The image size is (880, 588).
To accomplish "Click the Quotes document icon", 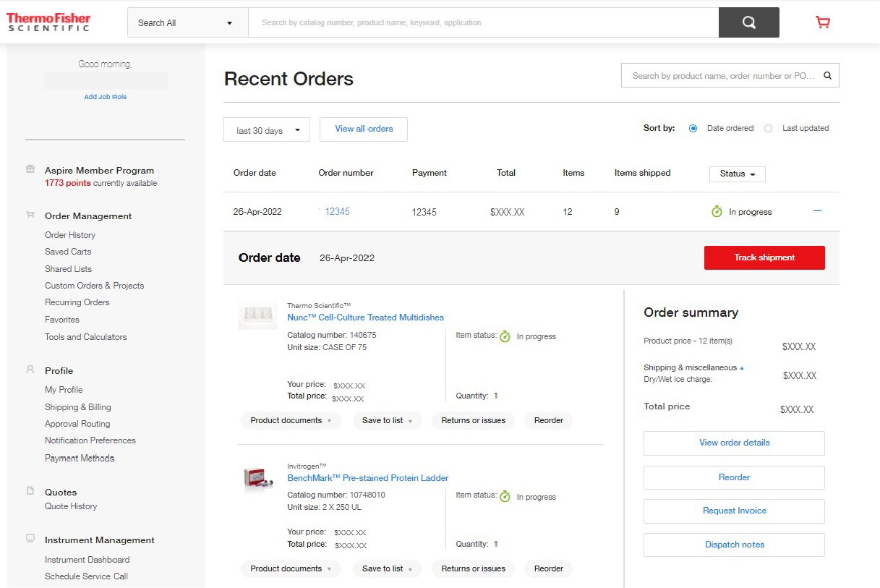I will [x=30, y=491].
